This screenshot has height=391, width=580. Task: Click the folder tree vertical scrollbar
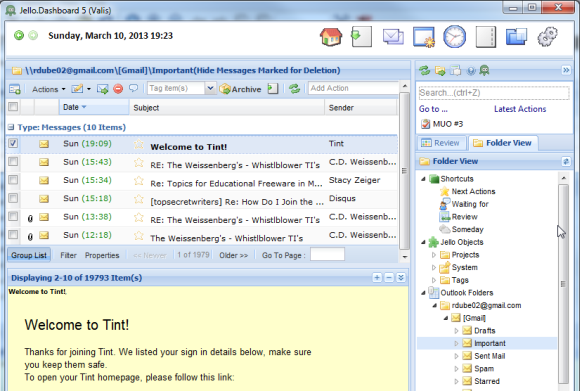pyautogui.click(x=563, y=284)
